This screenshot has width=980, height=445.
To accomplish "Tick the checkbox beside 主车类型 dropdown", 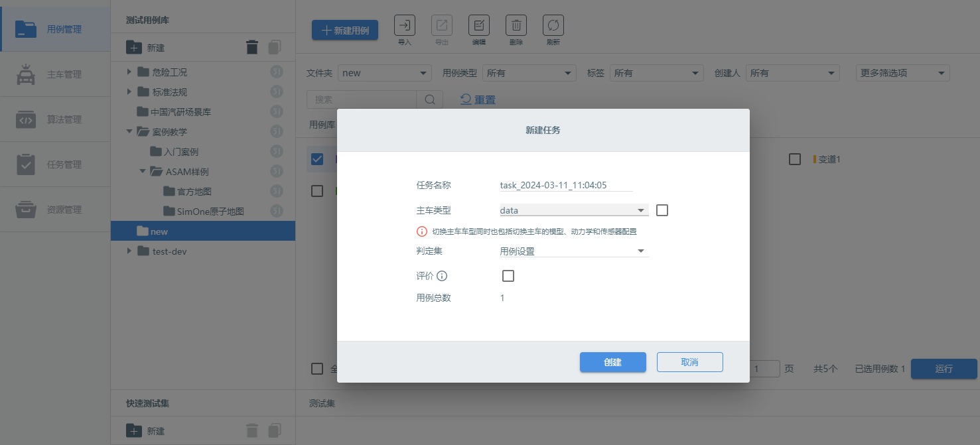I will pos(662,210).
